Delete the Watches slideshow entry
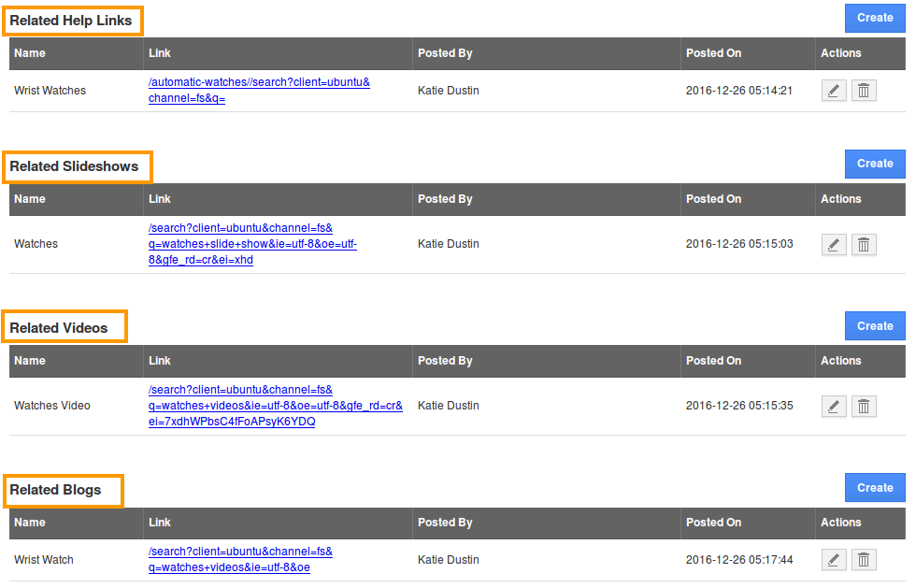916x588 pixels. (x=864, y=244)
